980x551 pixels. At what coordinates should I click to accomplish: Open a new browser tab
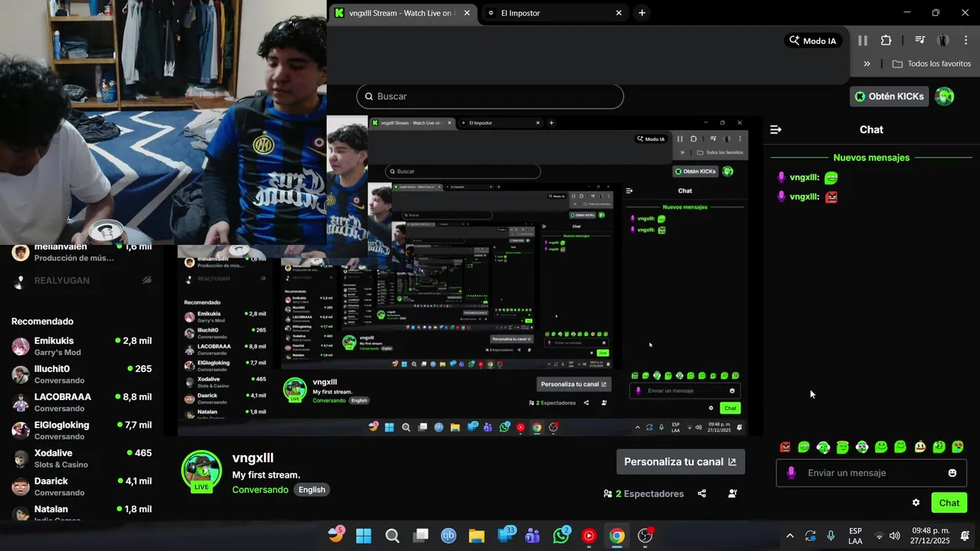[642, 13]
